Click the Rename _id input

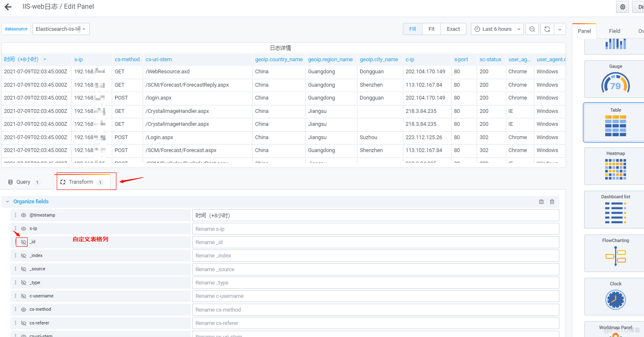(x=375, y=242)
